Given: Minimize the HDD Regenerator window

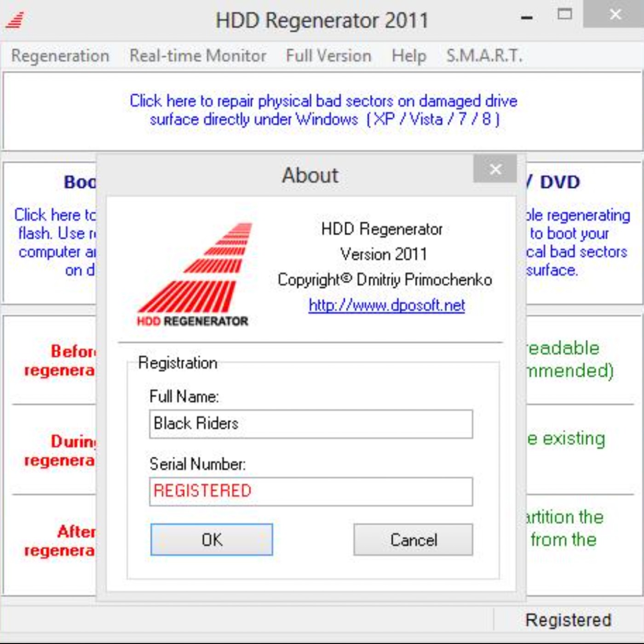Looking at the screenshot, I should pyautogui.click(x=527, y=18).
